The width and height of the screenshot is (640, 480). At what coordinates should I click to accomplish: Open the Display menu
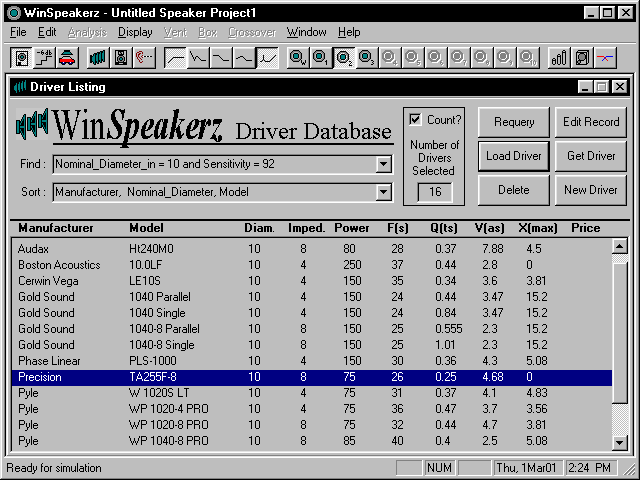coord(135,32)
